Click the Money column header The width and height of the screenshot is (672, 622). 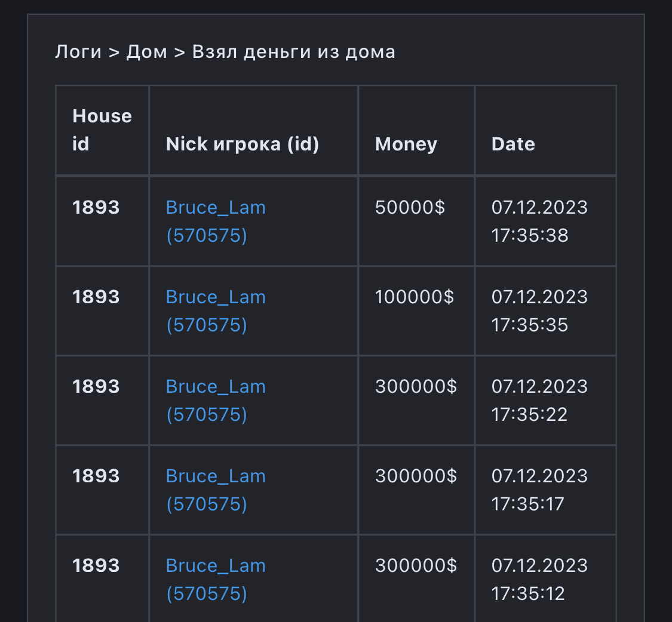[x=406, y=144]
